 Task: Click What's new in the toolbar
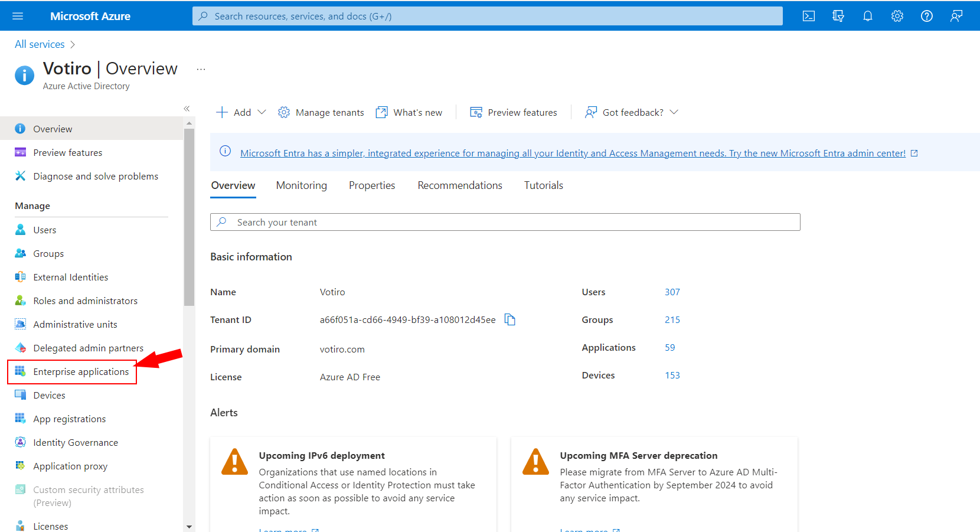pyautogui.click(x=409, y=112)
